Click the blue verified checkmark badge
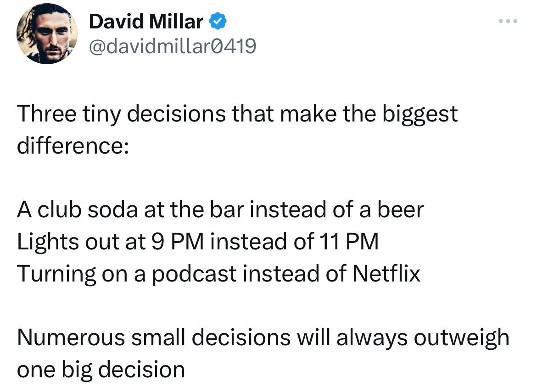This screenshot has height=392, width=537. [x=218, y=22]
